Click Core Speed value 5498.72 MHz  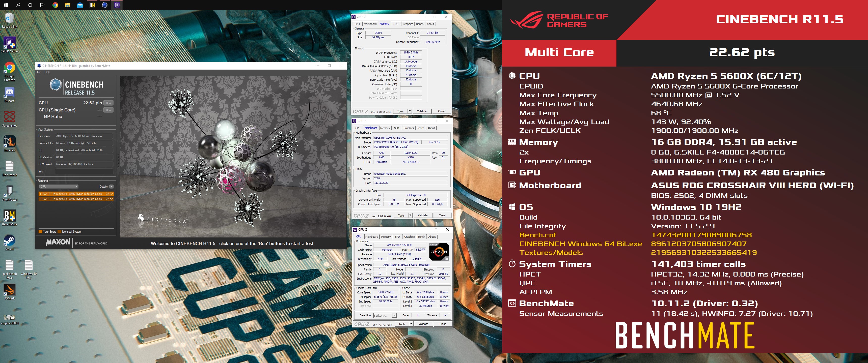[386, 292]
